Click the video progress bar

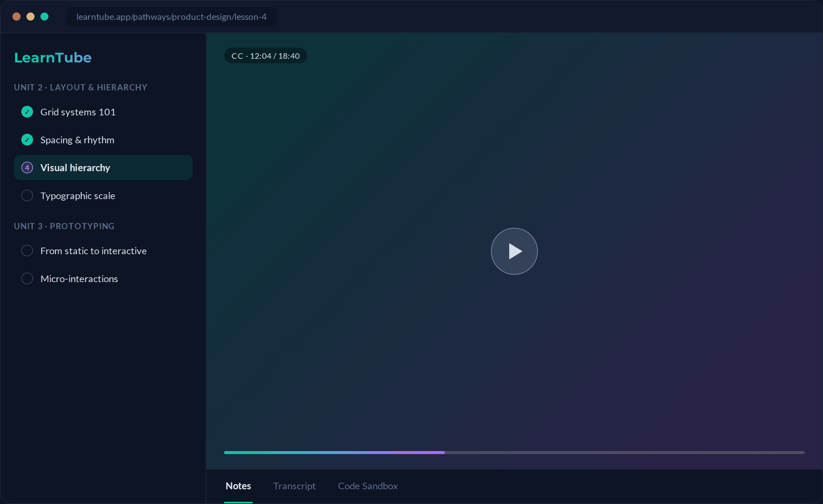514,453
